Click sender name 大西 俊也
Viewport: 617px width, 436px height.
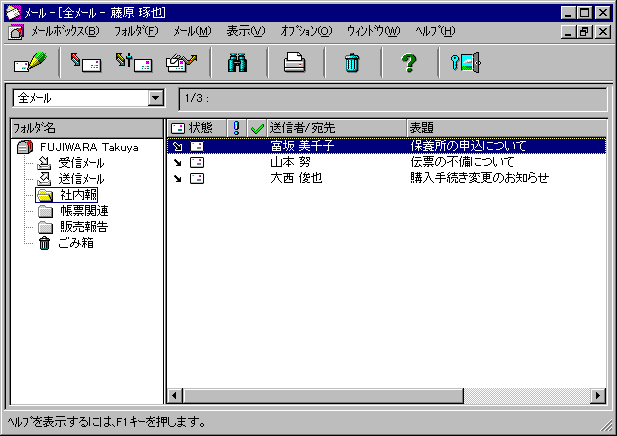[x=296, y=178]
